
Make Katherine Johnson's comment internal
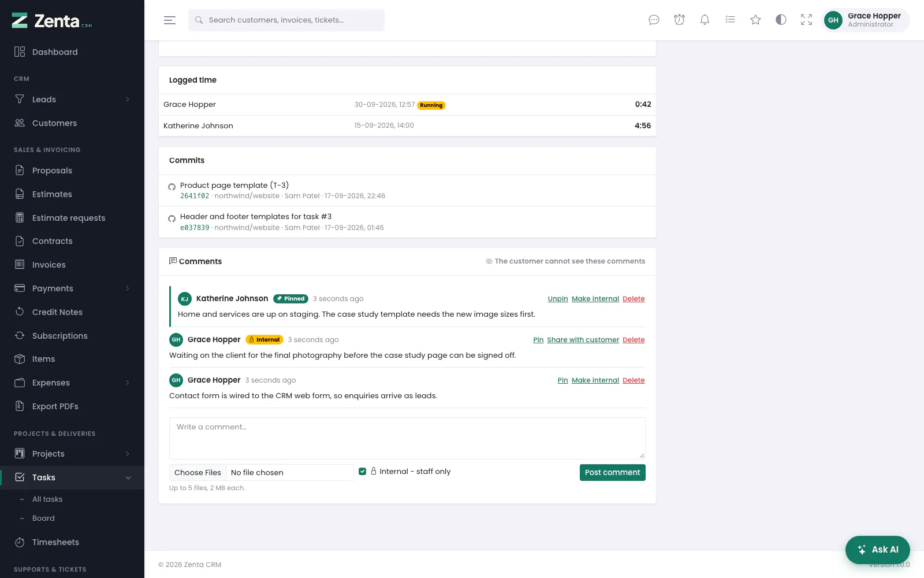point(595,299)
